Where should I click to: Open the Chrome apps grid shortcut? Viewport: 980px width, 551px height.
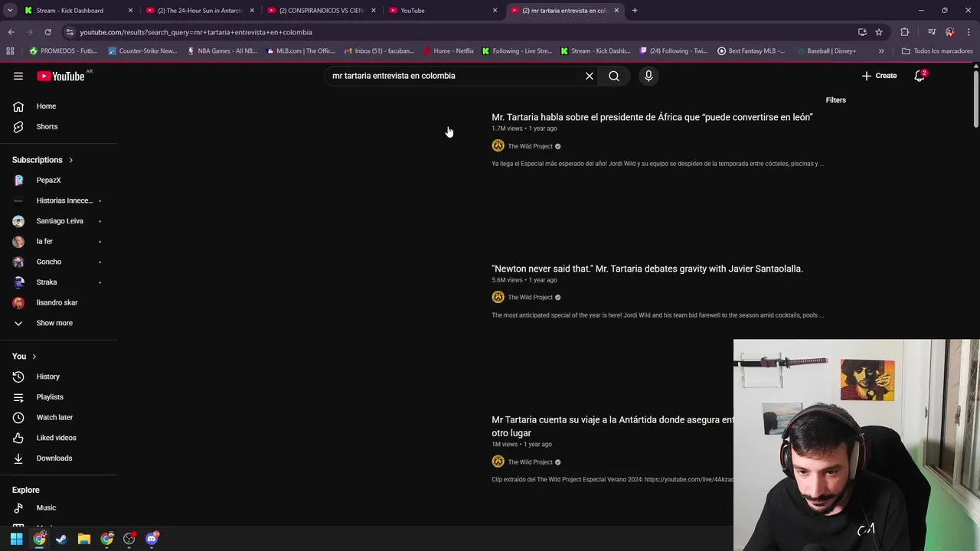click(x=10, y=51)
